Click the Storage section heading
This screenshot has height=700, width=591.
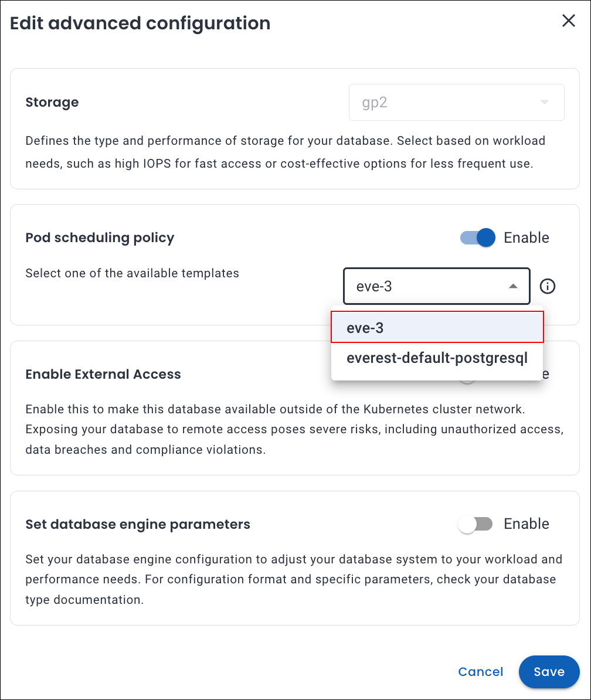[52, 103]
